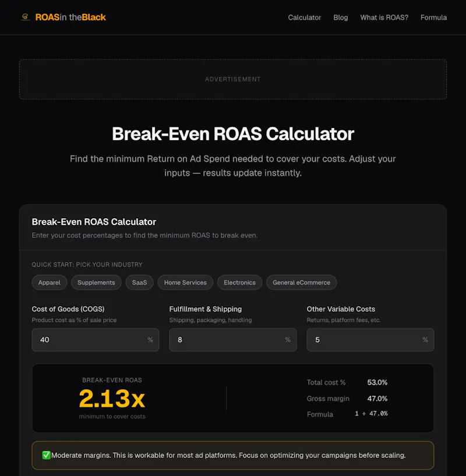Click the Advertisement banner placeholder

(x=233, y=79)
